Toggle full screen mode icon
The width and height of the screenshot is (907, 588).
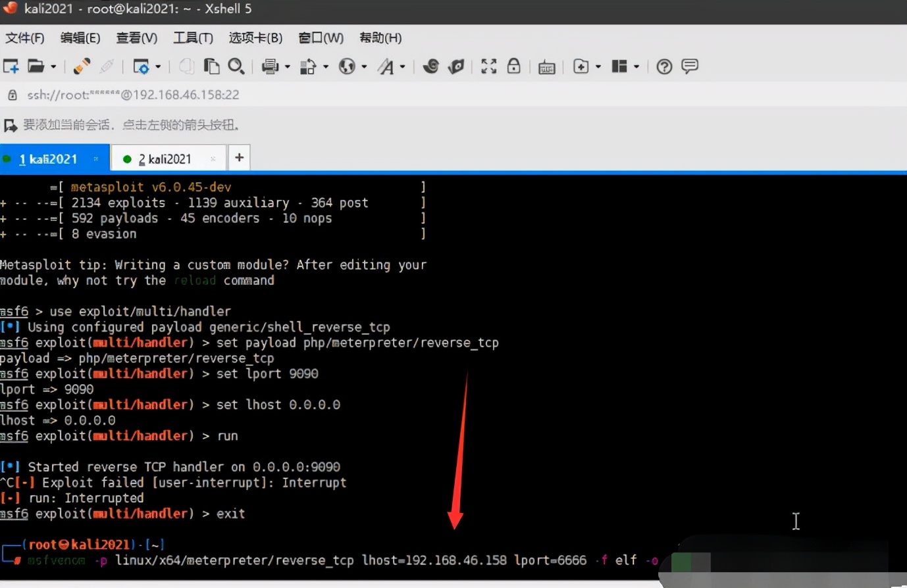[x=488, y=66]
